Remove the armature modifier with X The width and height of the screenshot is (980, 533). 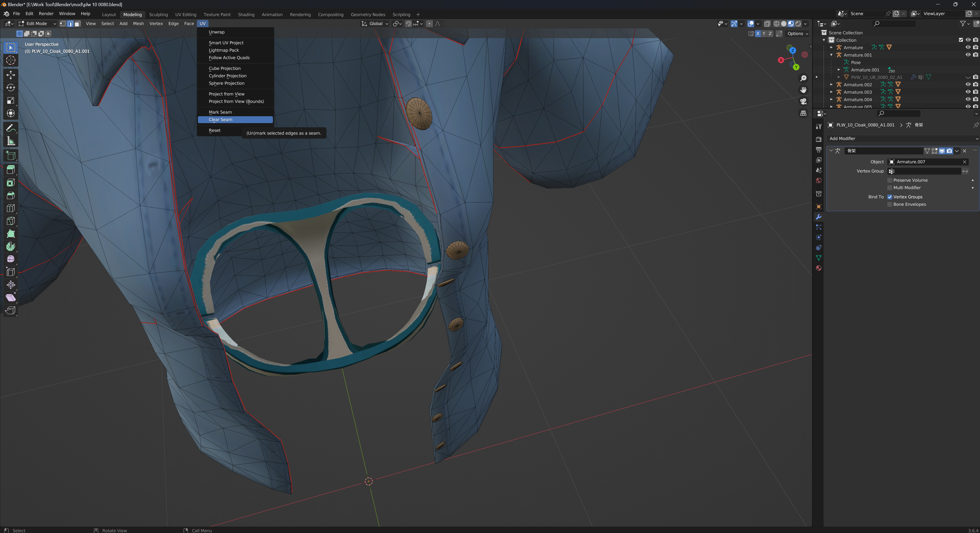[964, 151]
